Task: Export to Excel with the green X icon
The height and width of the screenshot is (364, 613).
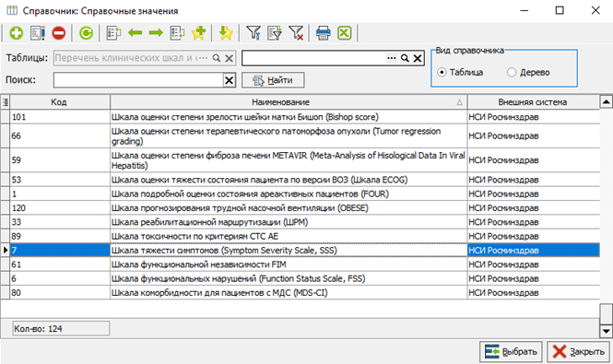Action: pos(345,33)
